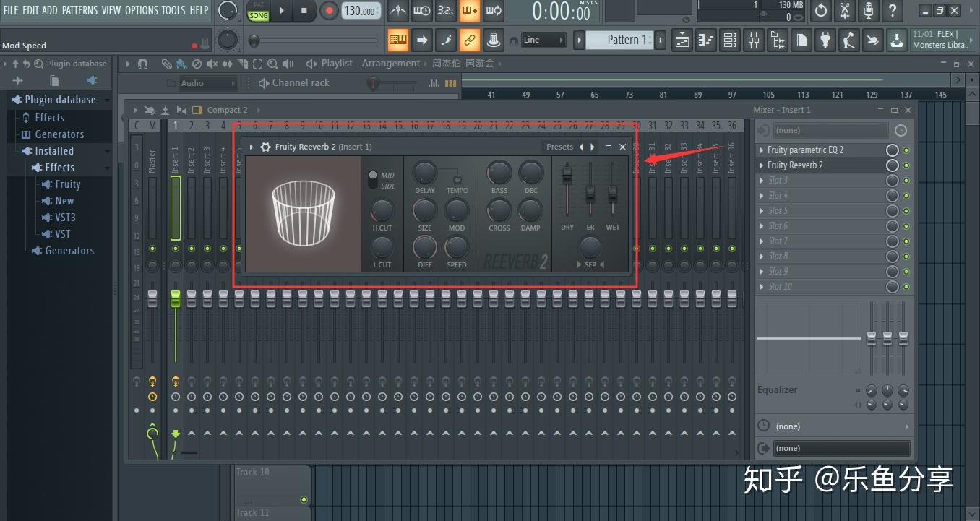
Task: Click the download content library icon
Action: point(896,40)
